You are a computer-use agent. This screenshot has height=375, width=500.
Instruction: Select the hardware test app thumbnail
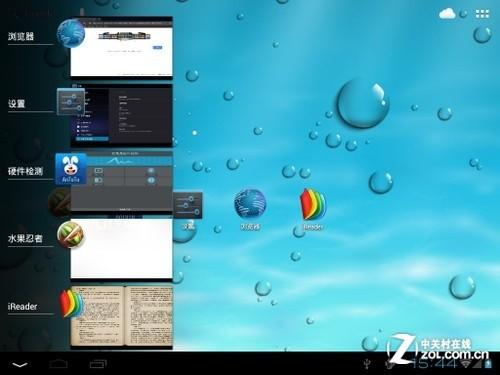121,182
